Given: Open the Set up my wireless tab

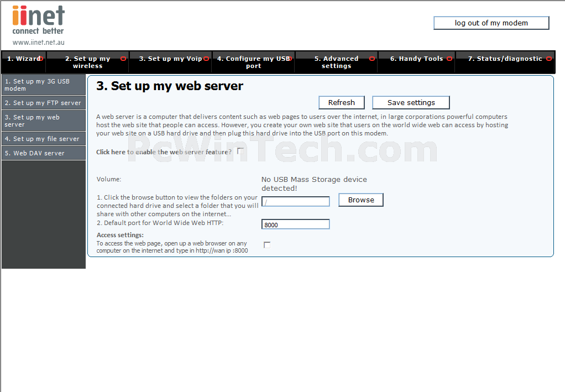Looking at the screenshot, I should [87, 62].
